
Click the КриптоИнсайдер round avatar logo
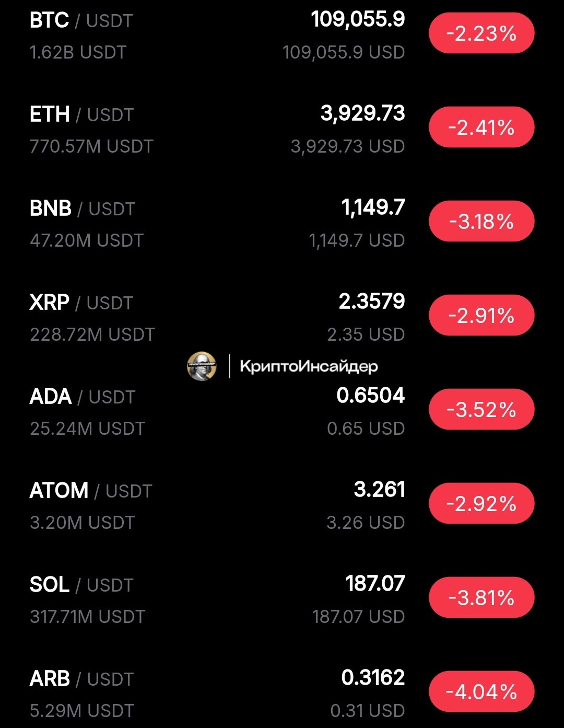(x=202, y=366)
